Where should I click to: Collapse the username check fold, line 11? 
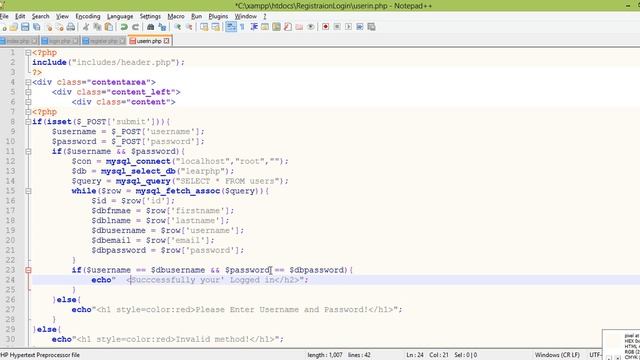28,151
